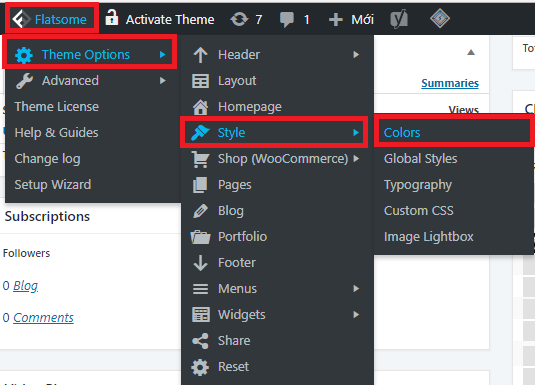Image resolution: width=536 pixels, height=385 pixels.
Task: Click the Theme Options gear icon
Action: click(x=24, y=55)
